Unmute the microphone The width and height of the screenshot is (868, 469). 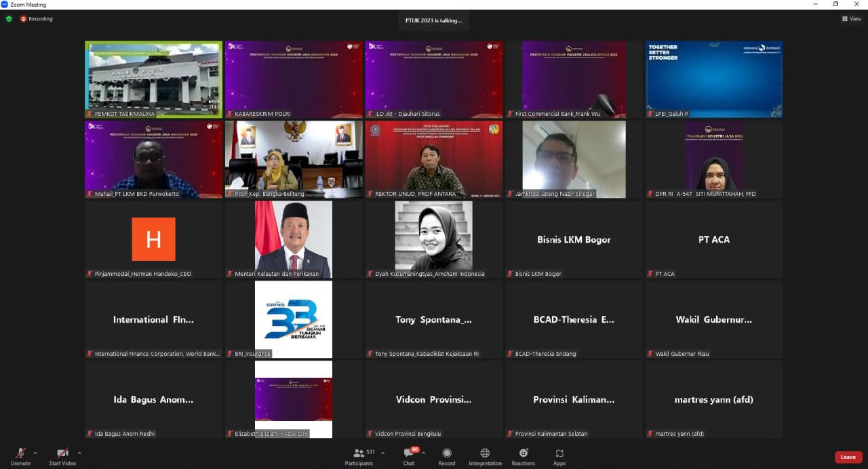coord(20,453)
